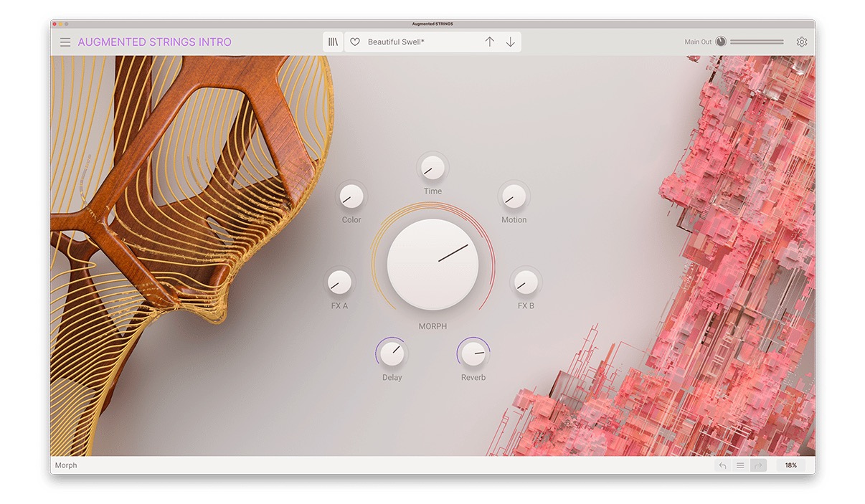Click the Motion knob
The width and height of the screenshot is (865, 504).
(x=514, y=196)
